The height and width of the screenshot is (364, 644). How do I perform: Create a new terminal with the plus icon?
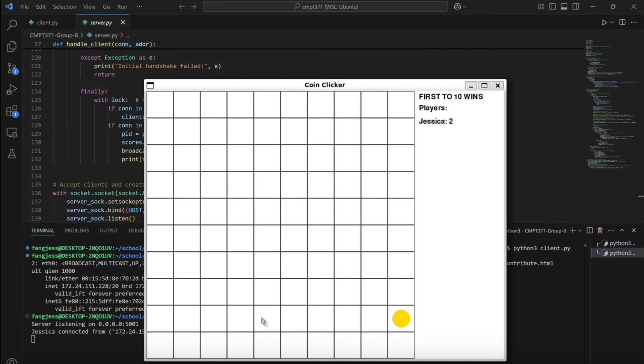tap(572, 230)
